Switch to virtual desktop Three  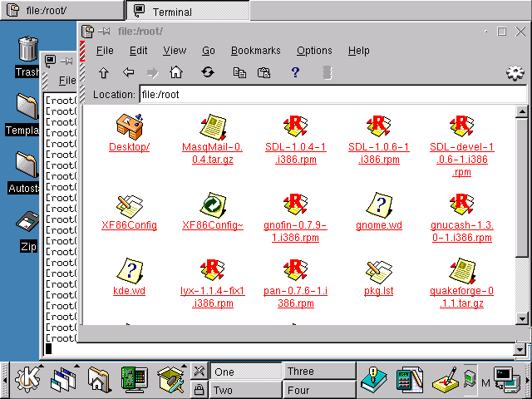(x=319, y=371)
